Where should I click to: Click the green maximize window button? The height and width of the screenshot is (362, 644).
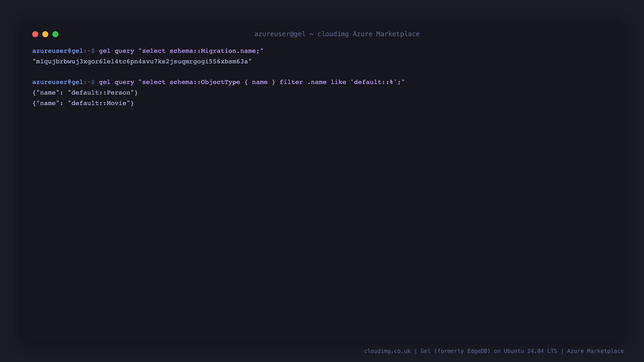coord(55,34)
